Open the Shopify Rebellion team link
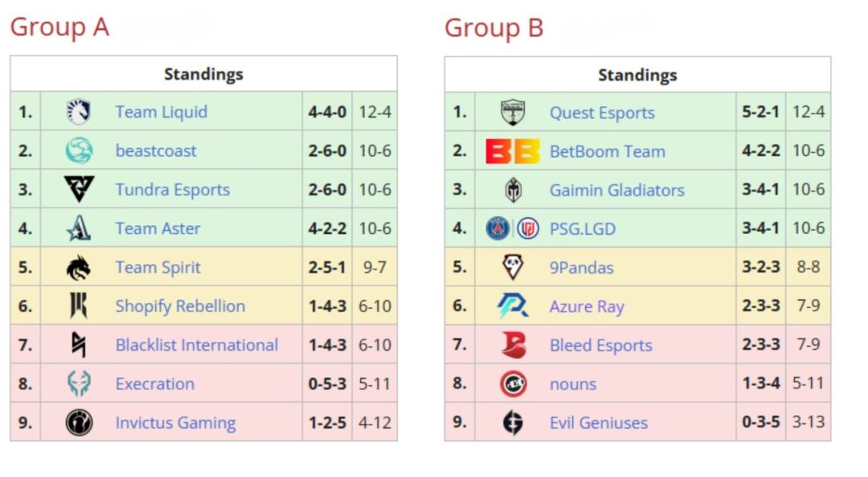This screenshot has height=477, width=868. pos(180,306)
